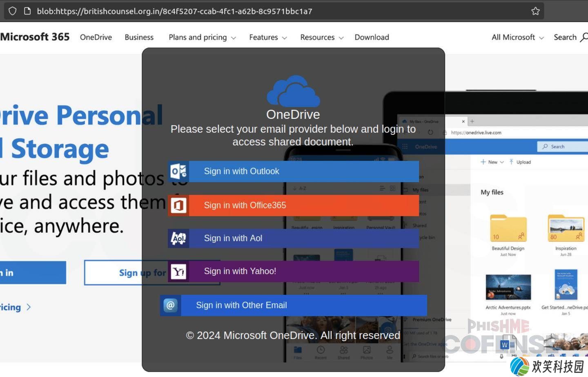588x377 pixels.
Task: Click the Arctic Adventures.pptx thumbnail
Action: click(x=508, y=287)
